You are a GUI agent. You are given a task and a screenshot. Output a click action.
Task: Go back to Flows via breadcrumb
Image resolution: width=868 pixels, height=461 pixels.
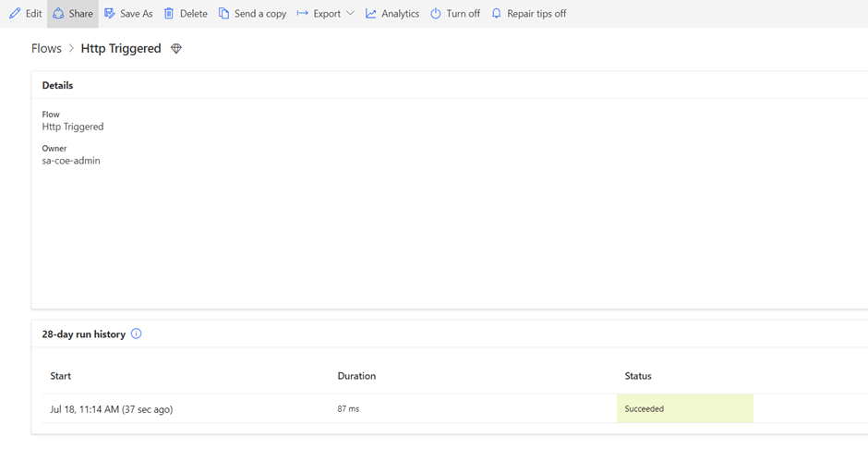[46, 49]
